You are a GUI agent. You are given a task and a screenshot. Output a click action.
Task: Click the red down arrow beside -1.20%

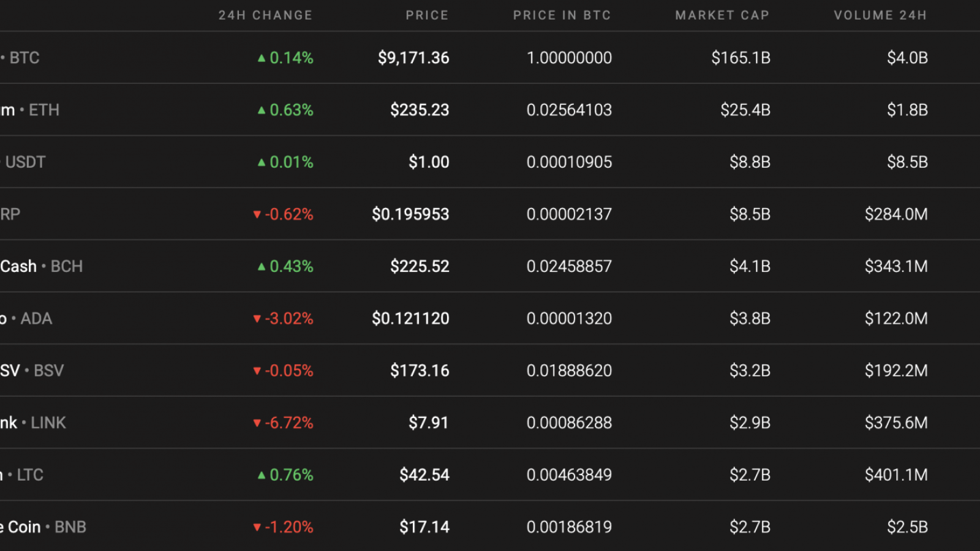coord(257,527)
